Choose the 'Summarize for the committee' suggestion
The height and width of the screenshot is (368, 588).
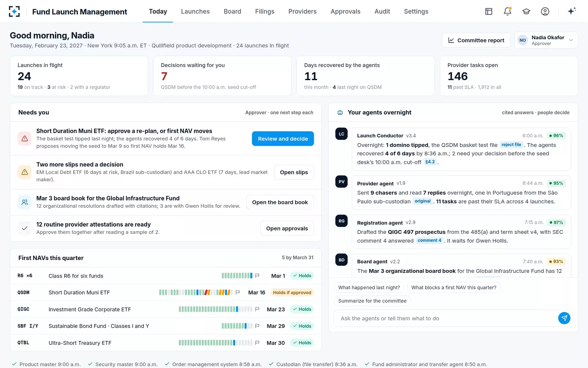click(x=372, y=301)
